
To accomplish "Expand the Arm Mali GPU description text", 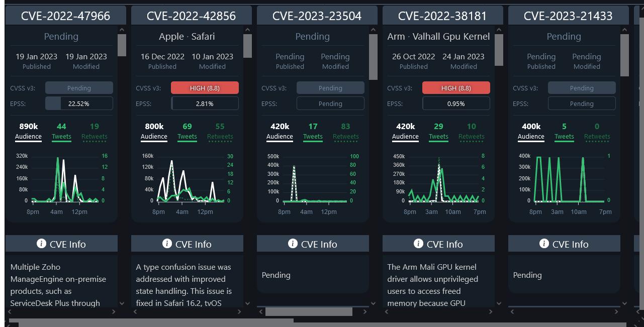I will point(499,303).
